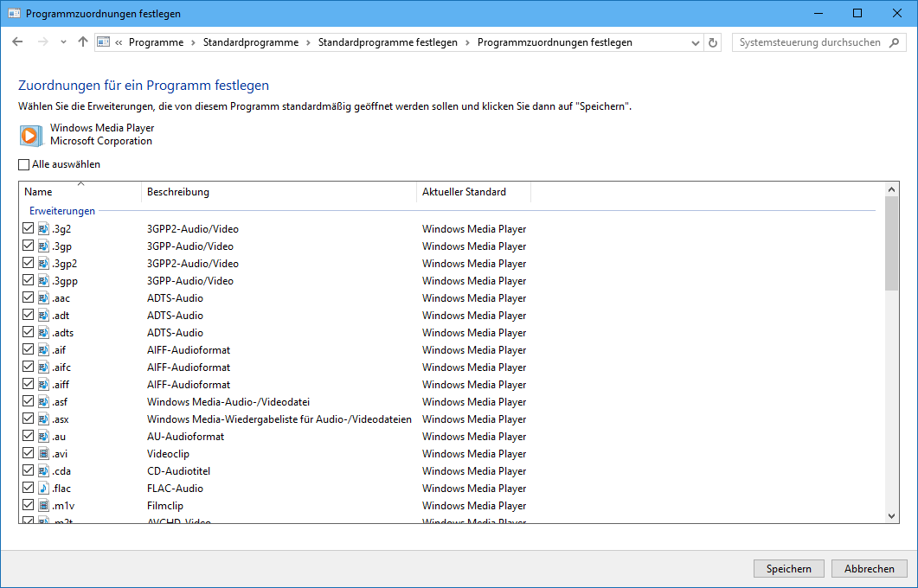Uncheck the .flac extension checkbox
This screenshot has height=588, width=918.
(28, 488)
